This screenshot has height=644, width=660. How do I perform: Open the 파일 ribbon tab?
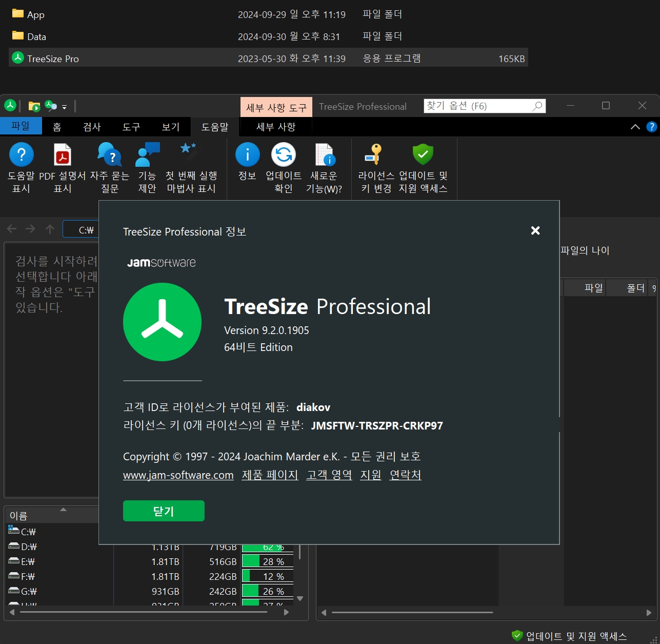click(x=21, y=126)
